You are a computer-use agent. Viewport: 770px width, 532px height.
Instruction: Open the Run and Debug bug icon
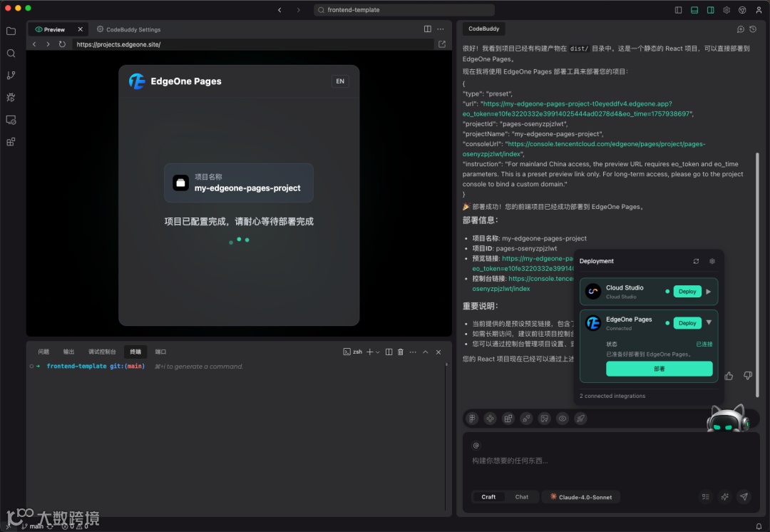[11, 97]
